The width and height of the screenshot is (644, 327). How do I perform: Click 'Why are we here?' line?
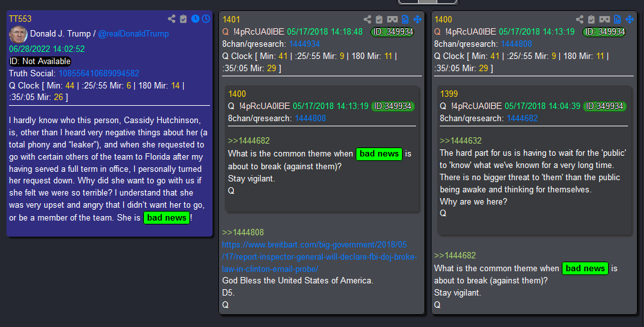pyautogui.click(x=473, y=201)
